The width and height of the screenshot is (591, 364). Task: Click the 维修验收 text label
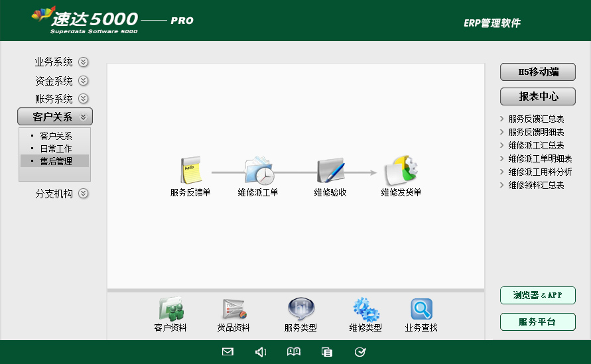(x=330, y=192)
